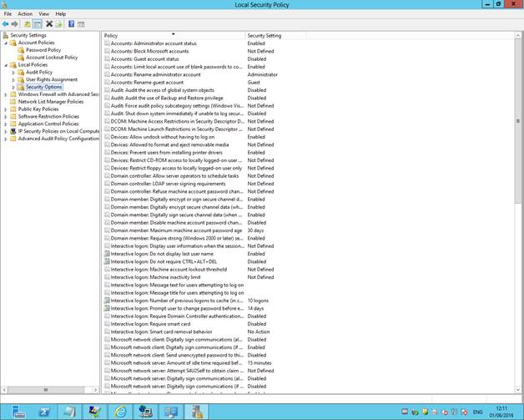Viewport: 524px width, 420px height.
Task: Click icon beside Number of previous logons to cache
Action: 107,301
